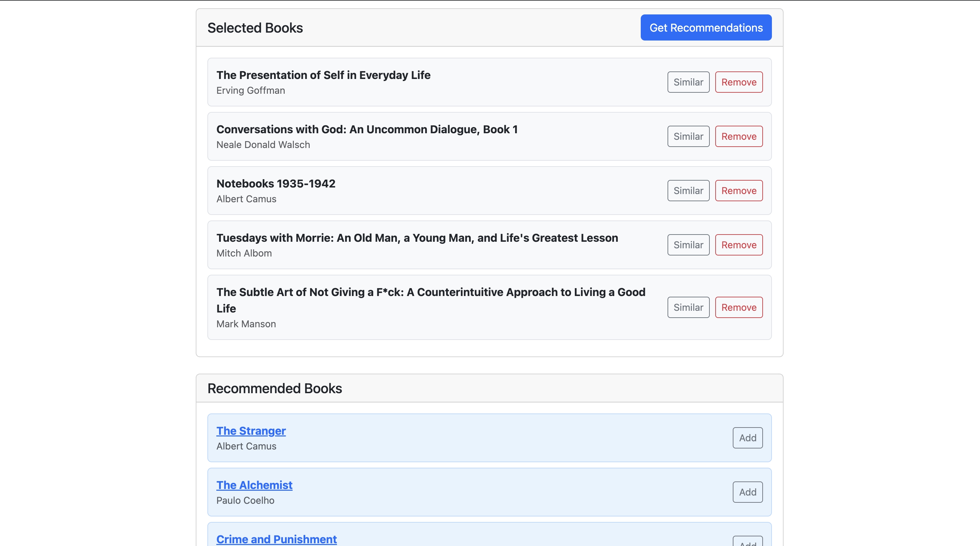This screenshot has height=546, width=980.
Task: Find books similar to Notebooks 1935-1942
Action: coord(688,191)
